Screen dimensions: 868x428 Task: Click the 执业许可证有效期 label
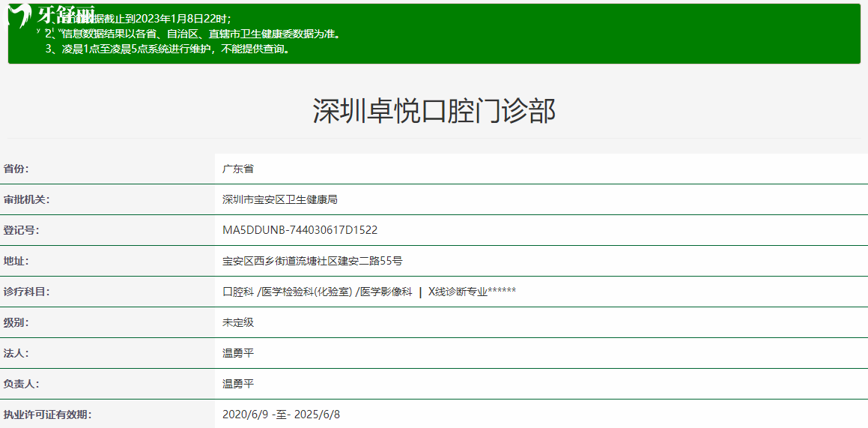point(48,415)
